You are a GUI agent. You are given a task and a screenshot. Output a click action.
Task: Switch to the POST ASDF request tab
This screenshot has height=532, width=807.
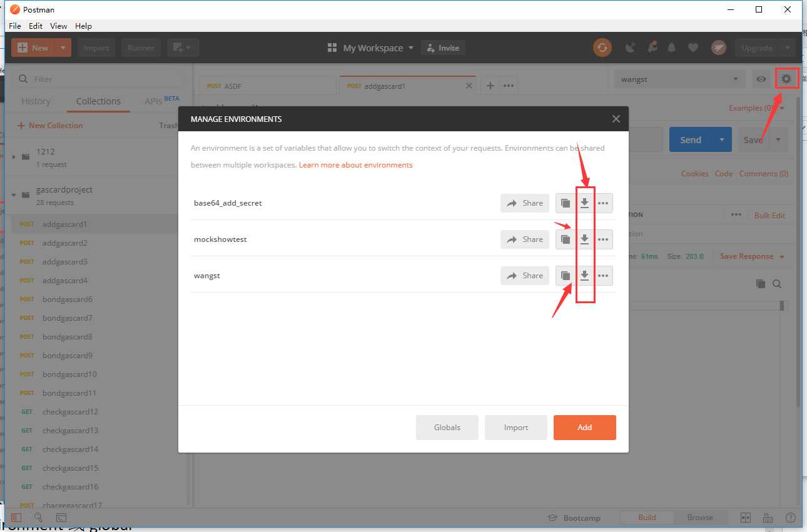(268, 86)
